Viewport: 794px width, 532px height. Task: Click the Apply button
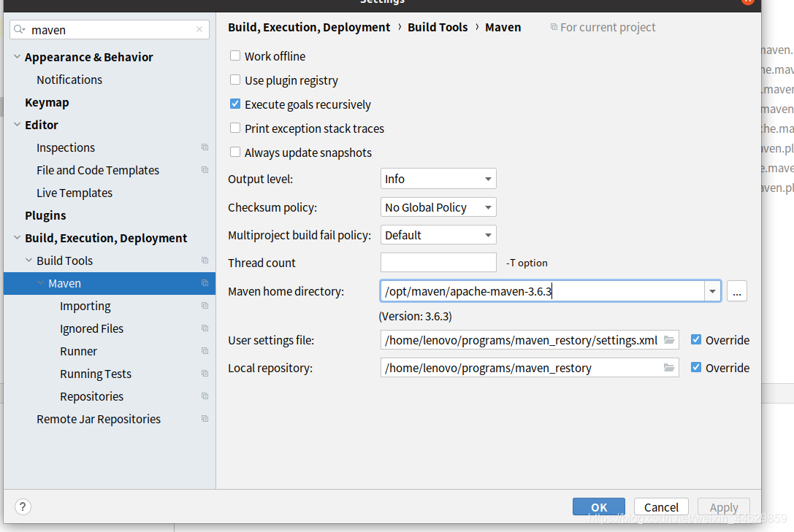coord(724,507)
